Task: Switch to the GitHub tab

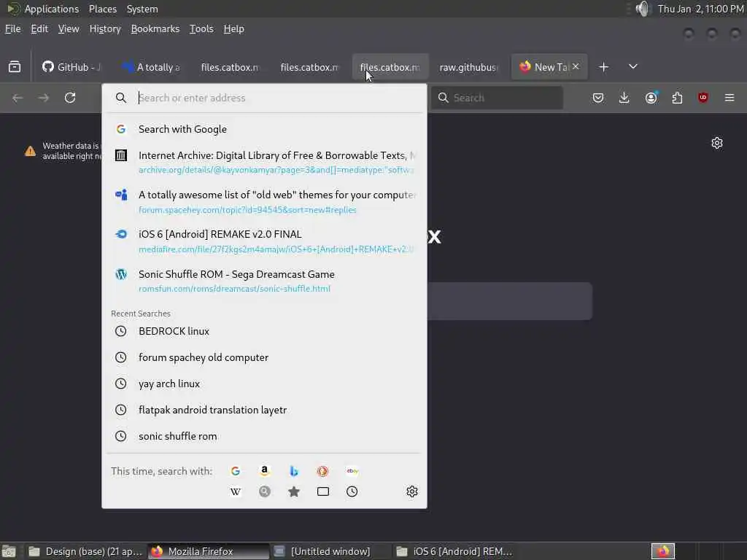Action: pyautogui.click(x=71, y=67)
